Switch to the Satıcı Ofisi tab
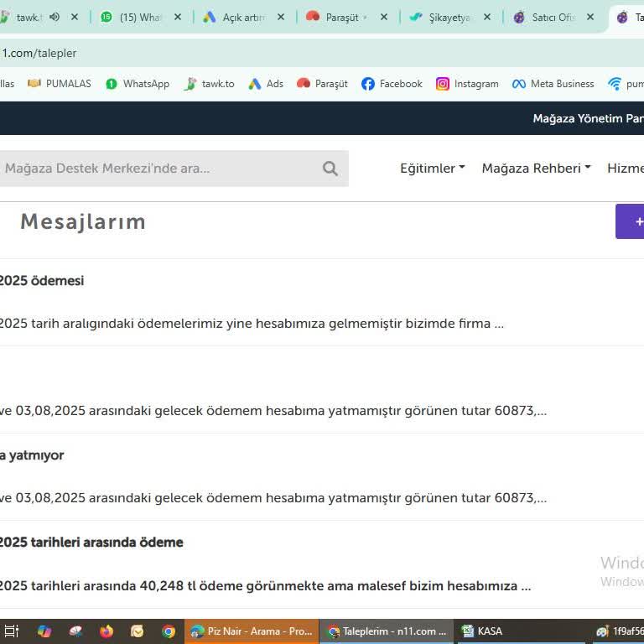Viewport: 644px width, 644px height. 543,18
